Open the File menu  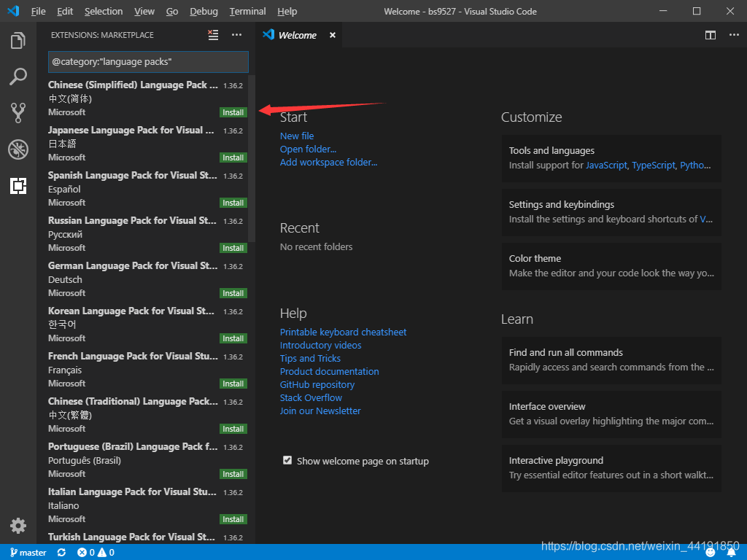click(38, 12)
